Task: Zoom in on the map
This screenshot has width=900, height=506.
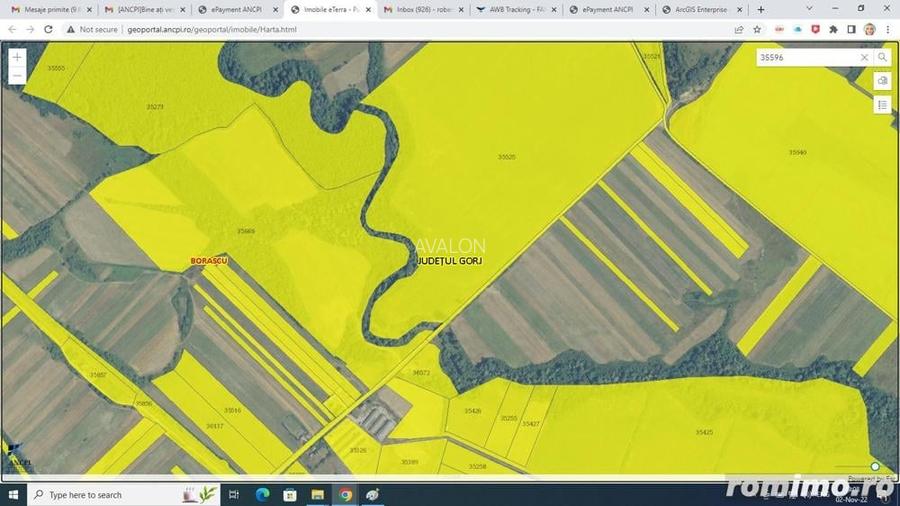Action: click(x=17, y=57)
